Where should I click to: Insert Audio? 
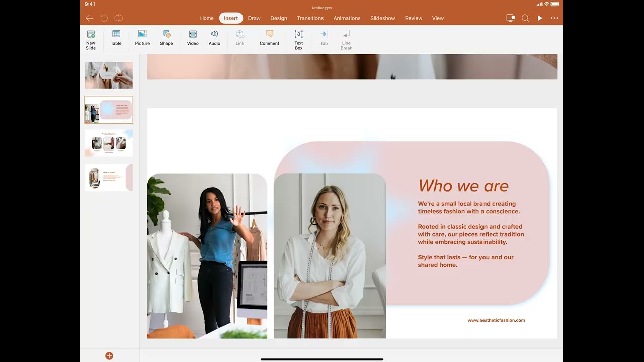pyautogui.click(x=214, y=38)
